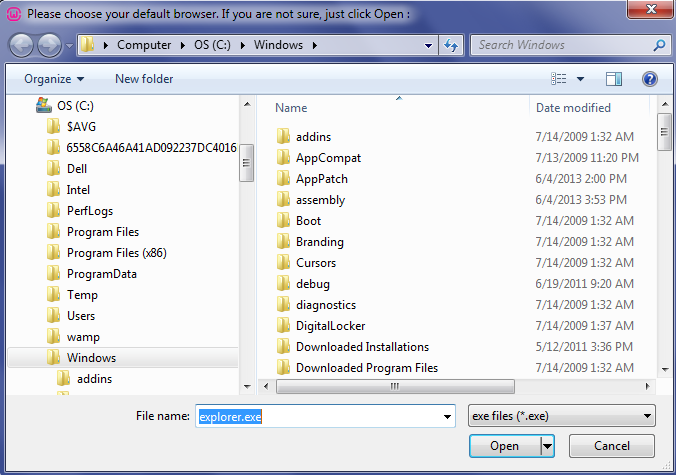This screenshot has width=676, height=475.
Task: Click the AppPatch folder icon
Action: pyautogui.click(x=283, y=179)
